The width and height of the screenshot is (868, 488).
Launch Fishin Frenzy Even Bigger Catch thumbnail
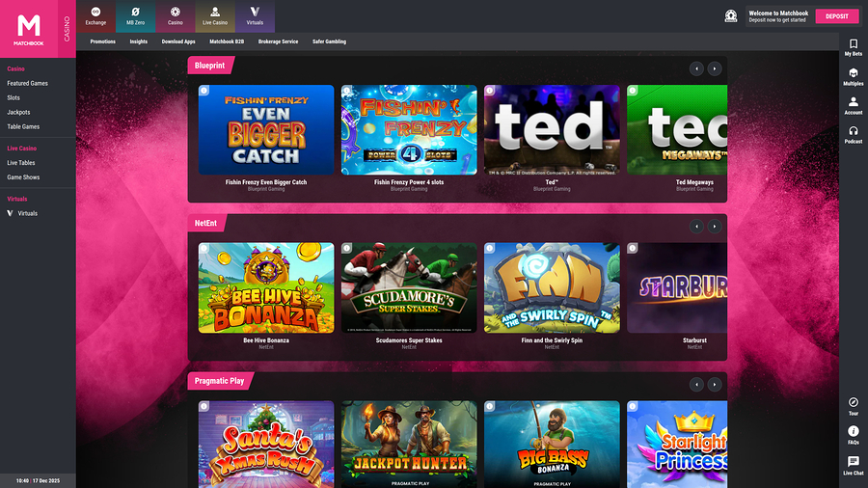[266, 130]
